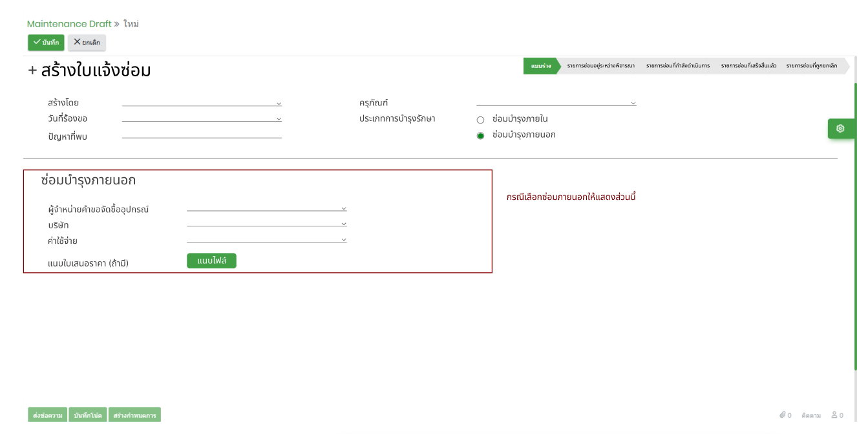868x434 pixels.
Task: Expand the สร้างโดย dropdown
Action: [279, 103]
